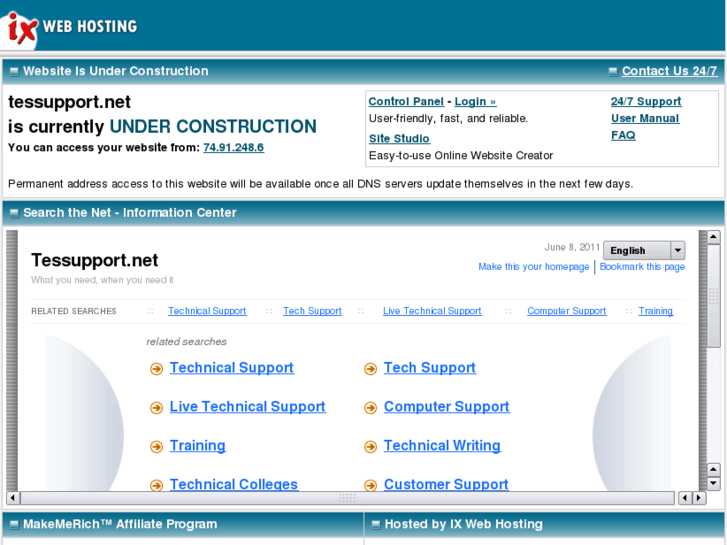Open the large Training link
This screenshot has height=545, width=727.
(198, 446)
